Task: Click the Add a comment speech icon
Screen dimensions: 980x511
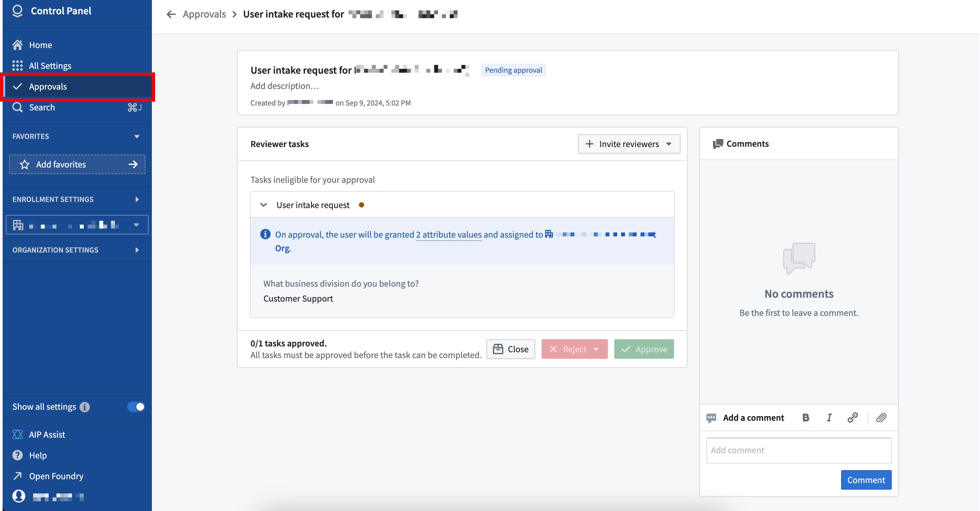Action: 711,418
